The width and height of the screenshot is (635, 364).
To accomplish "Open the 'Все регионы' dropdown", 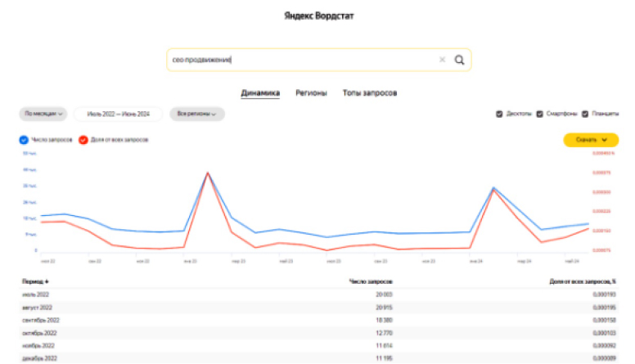I will tap(196, 114).
